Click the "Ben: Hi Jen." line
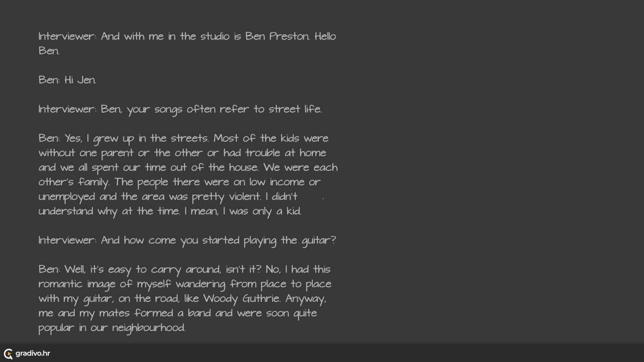Image resolution: width=644 pixels, height=362 pixels. pyautogui.click(x=67, y=80)
